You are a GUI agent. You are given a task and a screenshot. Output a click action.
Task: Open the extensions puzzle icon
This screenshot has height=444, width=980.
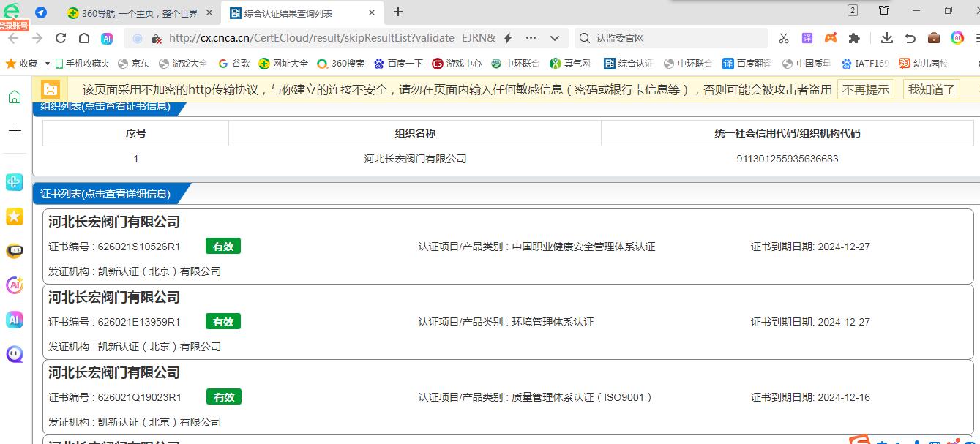tap(854, 38)
